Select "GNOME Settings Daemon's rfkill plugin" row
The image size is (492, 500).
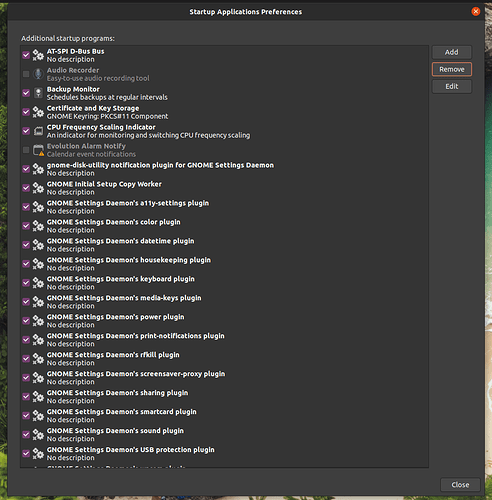point(224,359)
